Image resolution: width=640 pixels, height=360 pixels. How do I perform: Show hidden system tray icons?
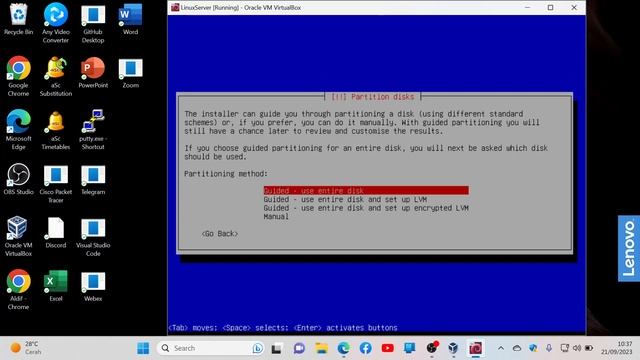click(501, 348)
